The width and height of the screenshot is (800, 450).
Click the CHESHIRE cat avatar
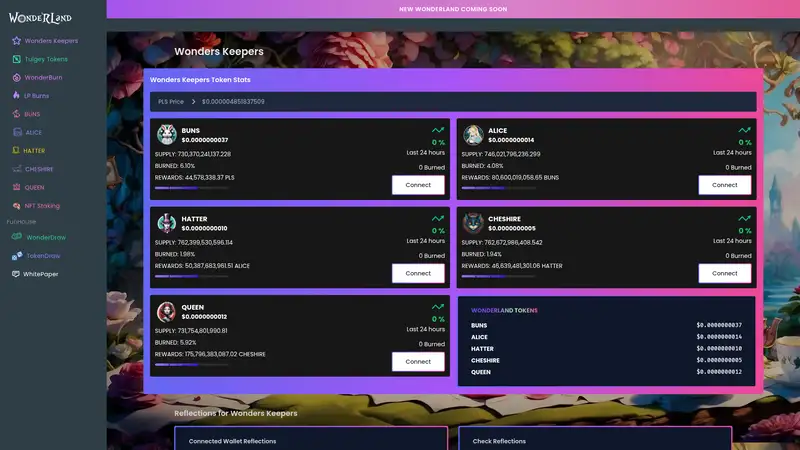pos(473,223)
